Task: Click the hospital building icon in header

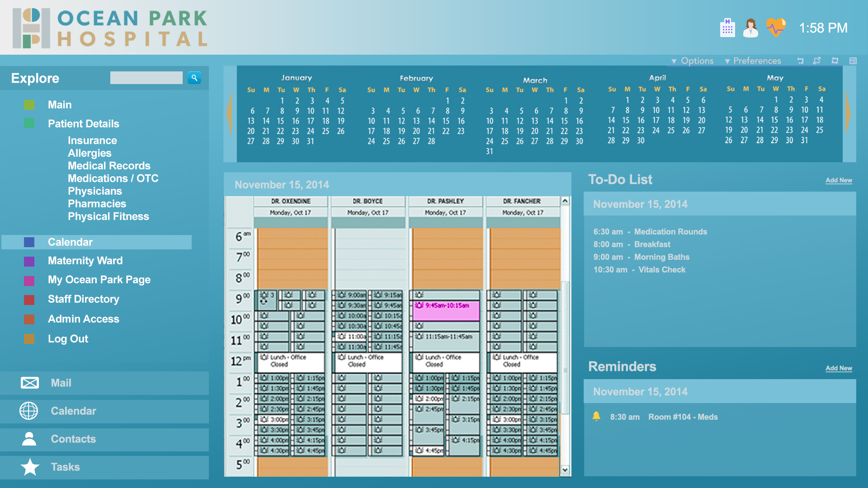Action: [x=727, y=28]
